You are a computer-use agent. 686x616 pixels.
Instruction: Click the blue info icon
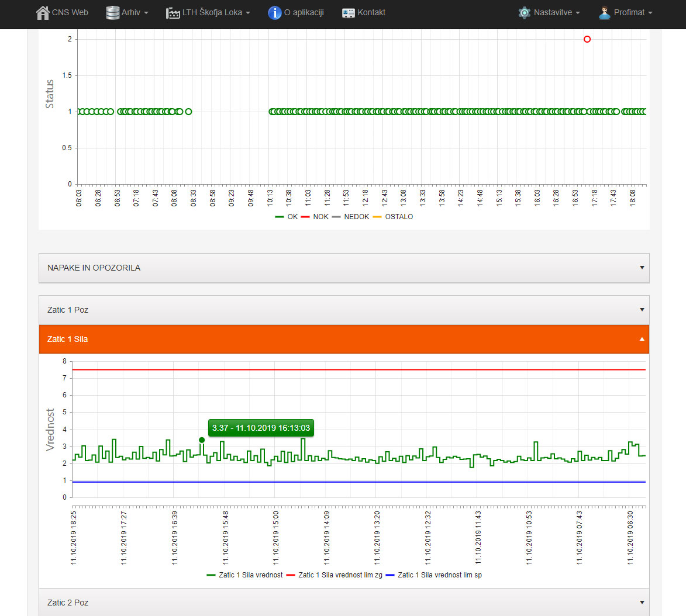(x=275, y=12)
